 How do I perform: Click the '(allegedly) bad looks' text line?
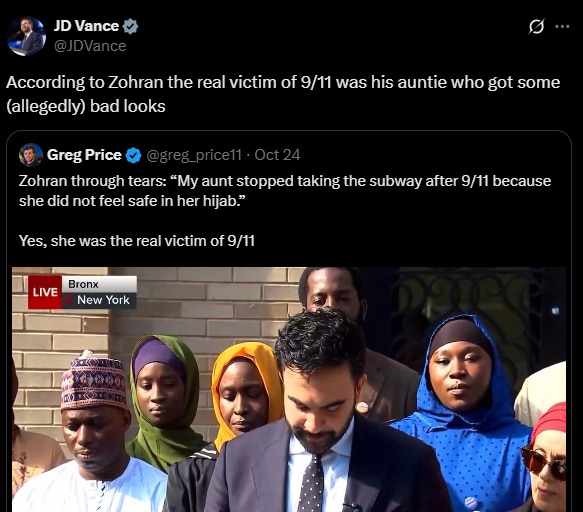pyautogui.click(x=86, y=106)
